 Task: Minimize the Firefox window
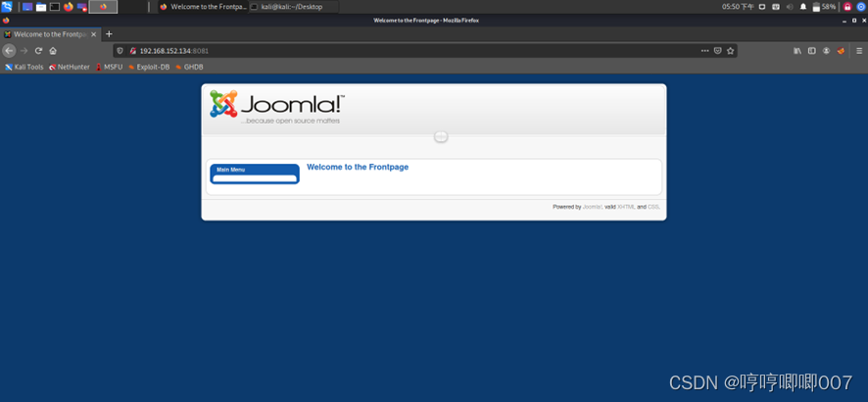coord(844,21)
